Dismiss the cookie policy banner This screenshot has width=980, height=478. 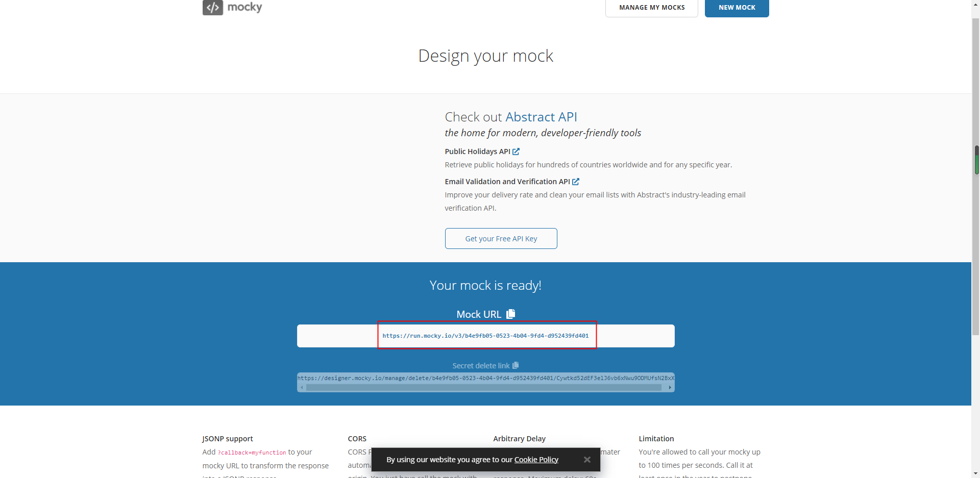[x=587, y=460]
